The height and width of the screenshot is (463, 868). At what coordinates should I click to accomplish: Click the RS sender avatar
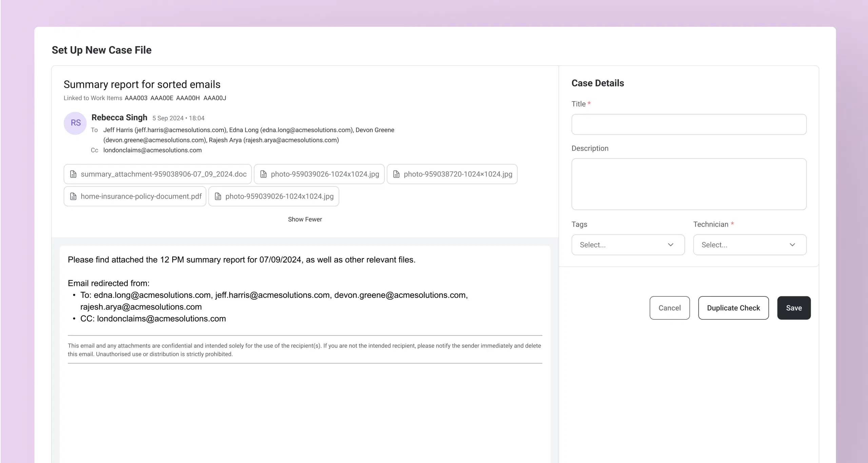tap(75, 123)
